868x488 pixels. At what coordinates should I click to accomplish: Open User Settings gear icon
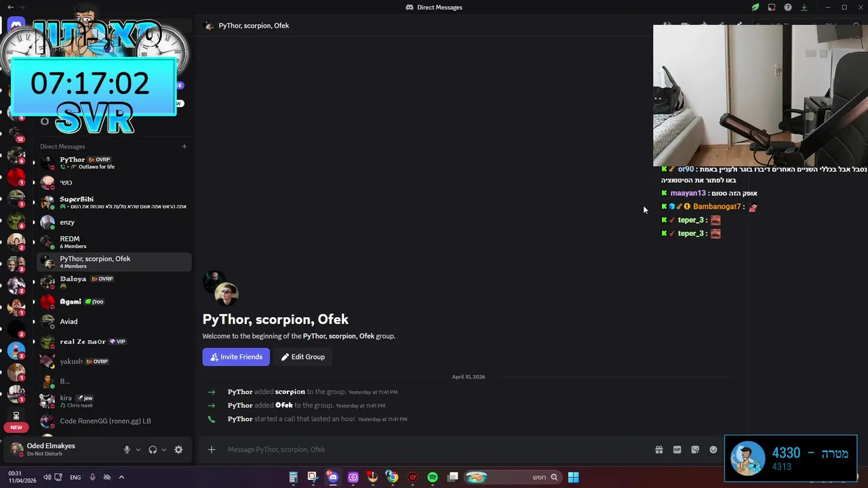click(x=178, y=449)
